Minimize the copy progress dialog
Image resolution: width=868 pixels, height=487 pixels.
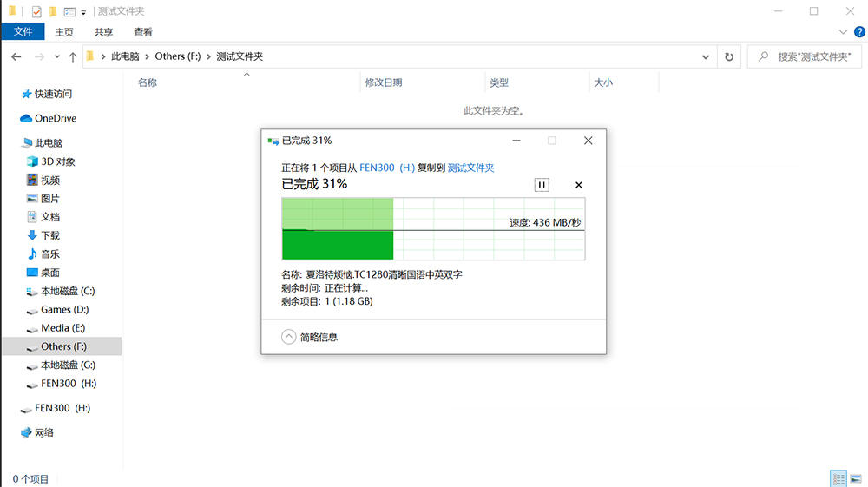click(x=516, y=141)
